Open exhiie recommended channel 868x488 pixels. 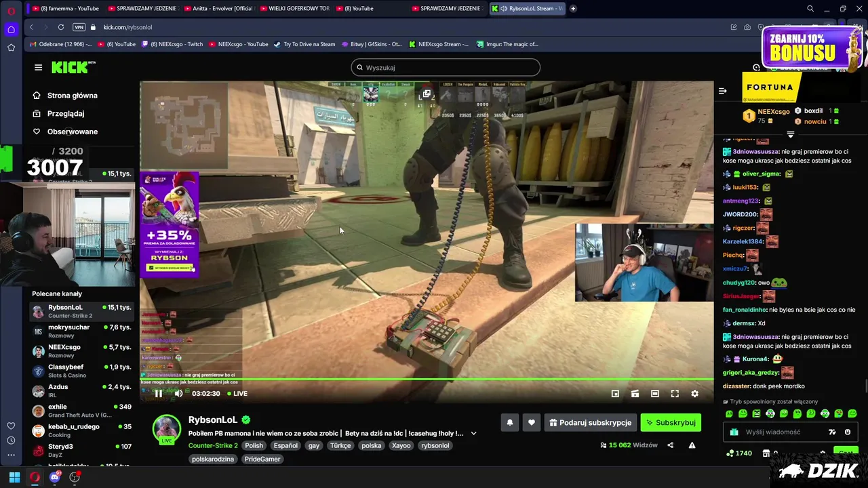pyautogui.click(x=81, y=411)
